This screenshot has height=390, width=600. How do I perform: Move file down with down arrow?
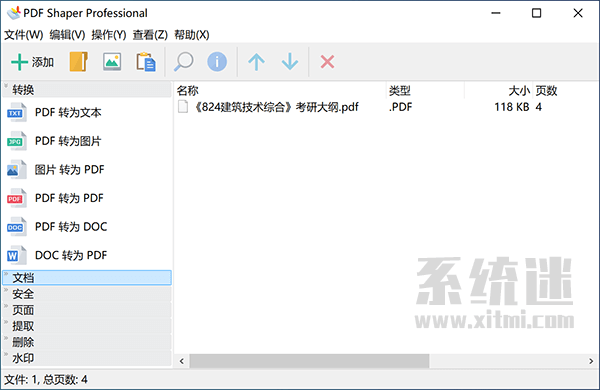pos(290,62)
